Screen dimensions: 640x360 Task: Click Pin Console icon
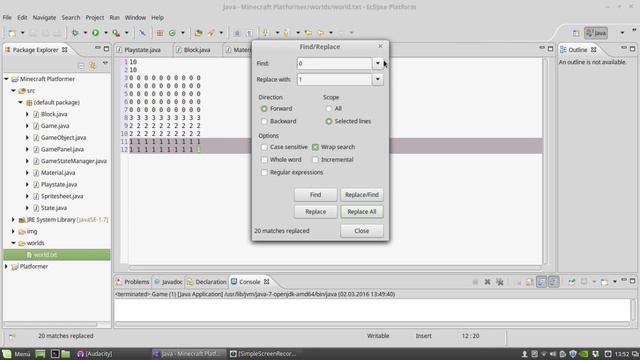[x=571, y=282]
